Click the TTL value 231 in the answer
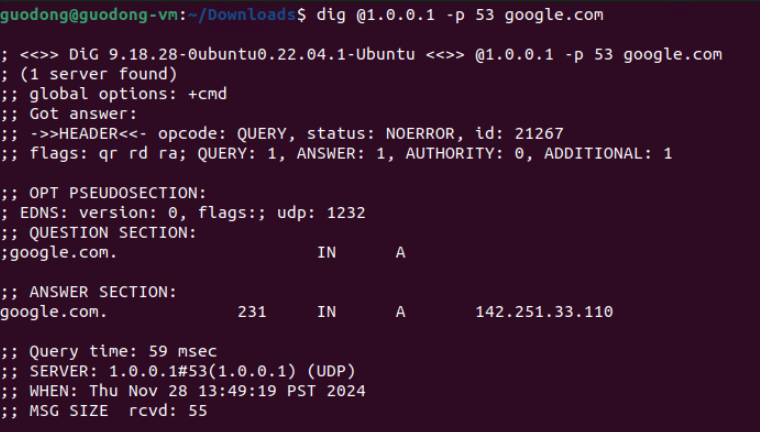The height and width of the screenshot is (432, 760). [x=251, y=312]
